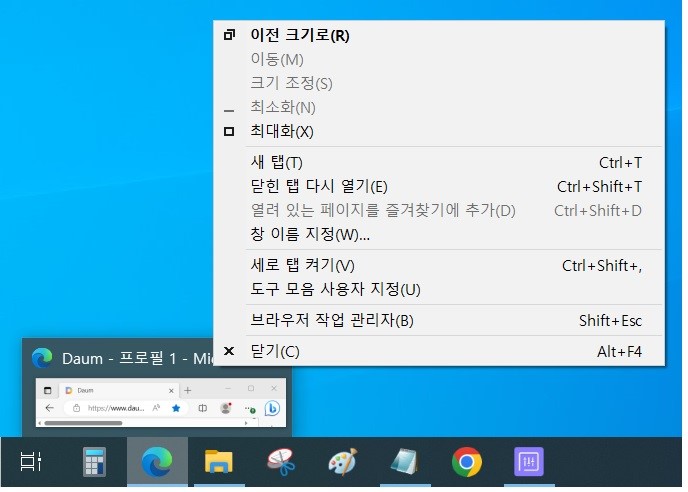Click the Edge logo in the preview title
This screenshot has height=492, width=688.
pos(42,358)
